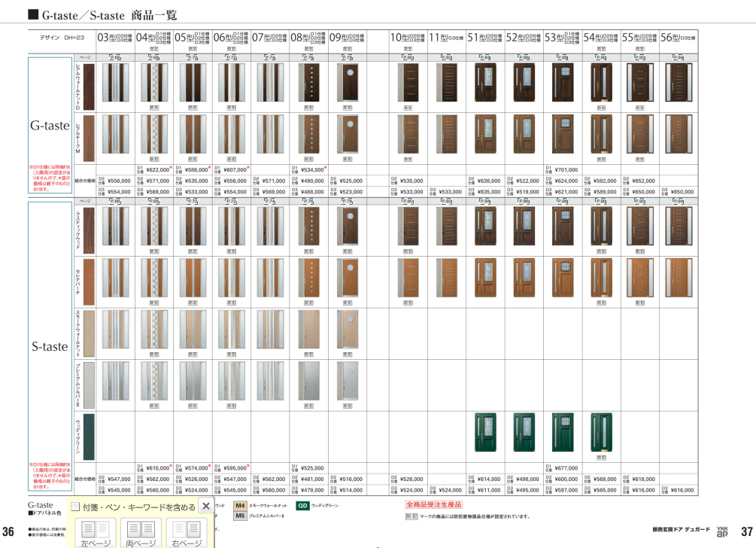Click the レアルウォールナットD wood color swatch

coord(89,87)
